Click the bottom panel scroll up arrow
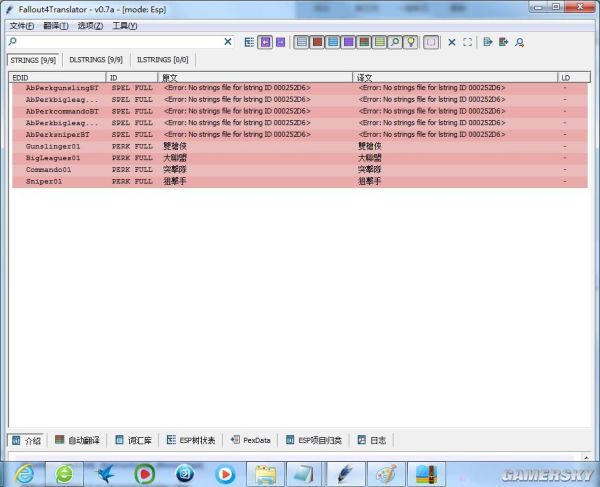Screen dimensions: 600x487 587,457
